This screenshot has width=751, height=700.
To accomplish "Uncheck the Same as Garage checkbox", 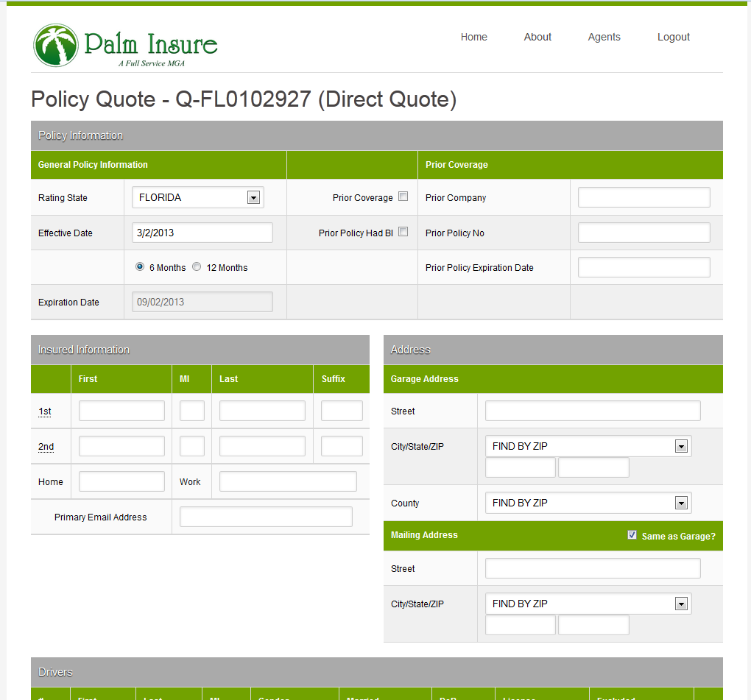I will click(x=632, y=535).
